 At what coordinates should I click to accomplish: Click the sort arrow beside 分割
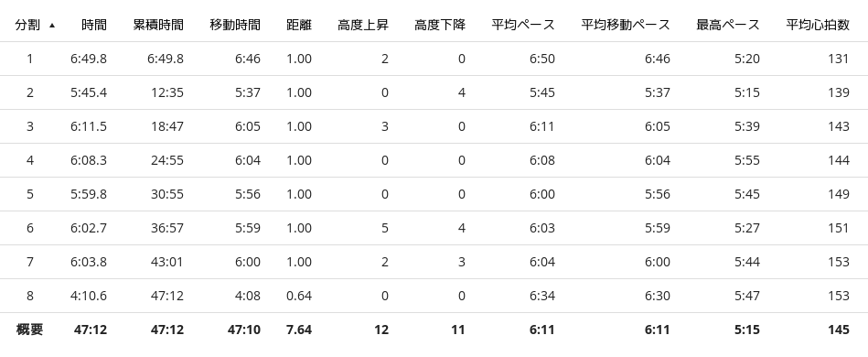click(52, 26)
